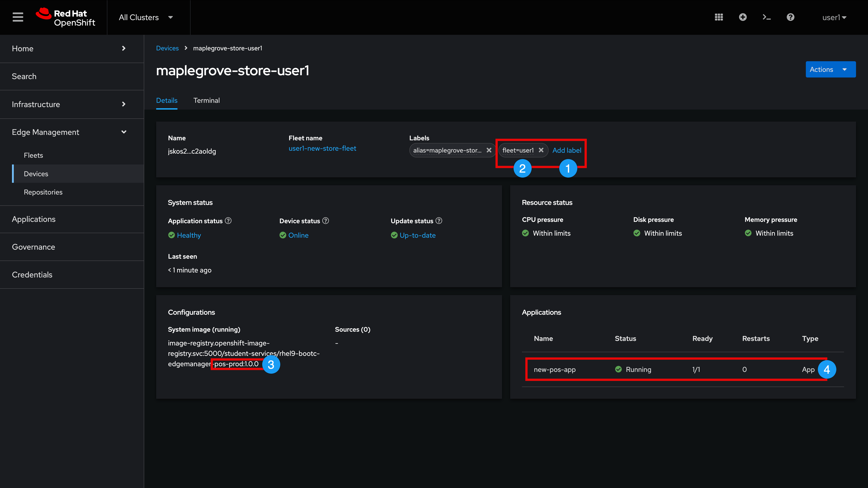Click Add label link
This screenshot has width=868, height=488.
point(567,150)
